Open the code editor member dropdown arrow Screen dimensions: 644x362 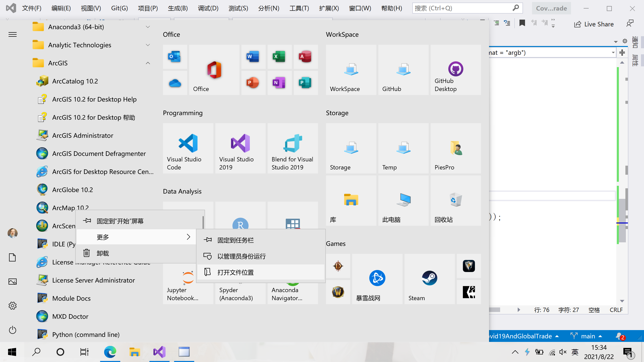coord(613,53)
